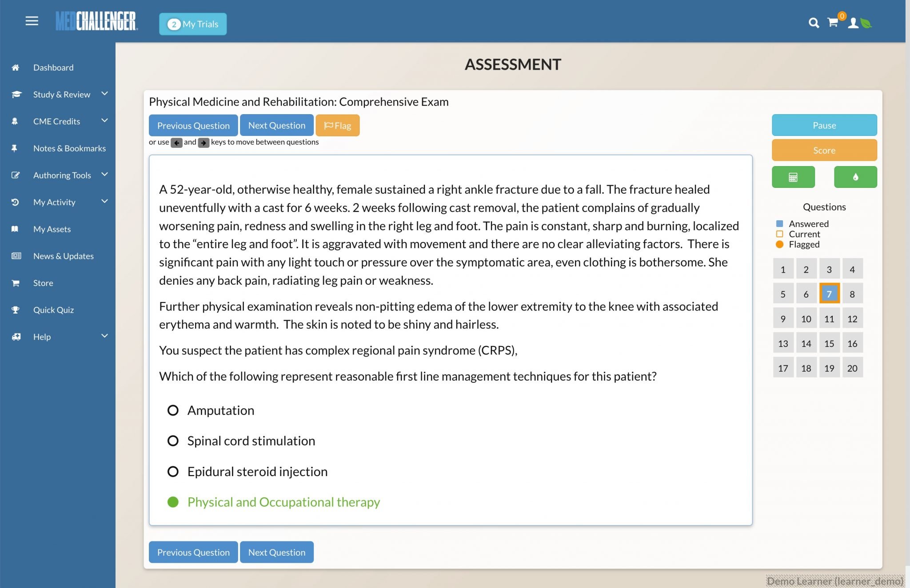Screen dimensions: 910x588
Task: Click the Quick Quiz trophy icon
Action: coord(16,310)
